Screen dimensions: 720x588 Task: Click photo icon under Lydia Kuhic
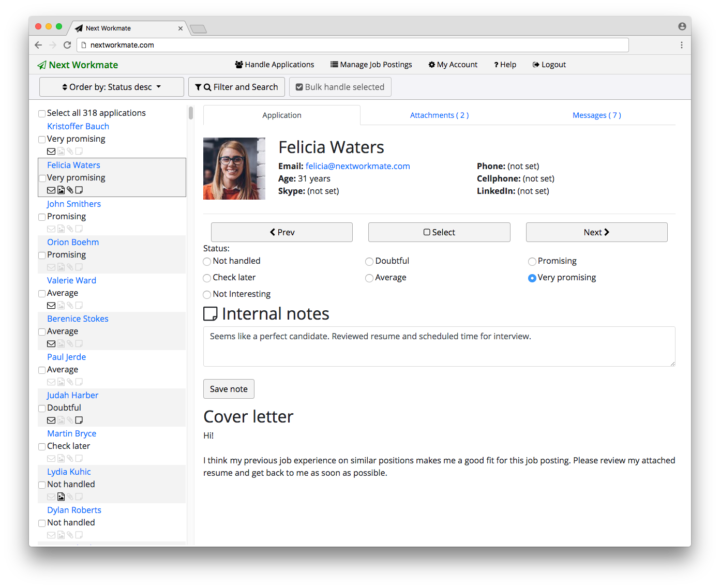click(x=61, y=497)
